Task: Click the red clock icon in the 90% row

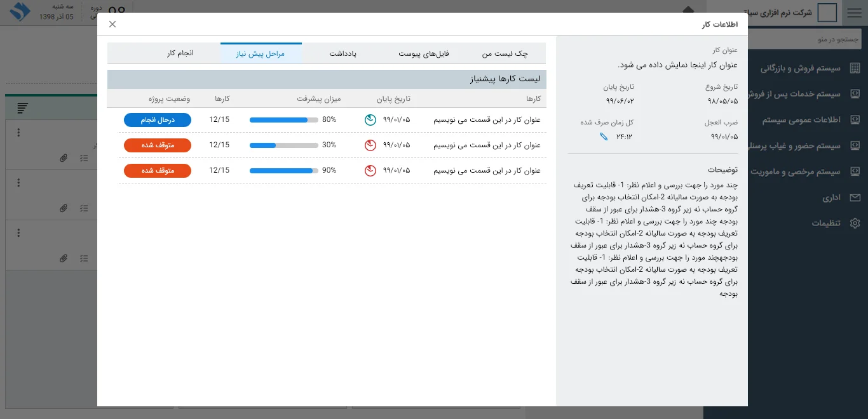Action: click(x=370, y=171)
